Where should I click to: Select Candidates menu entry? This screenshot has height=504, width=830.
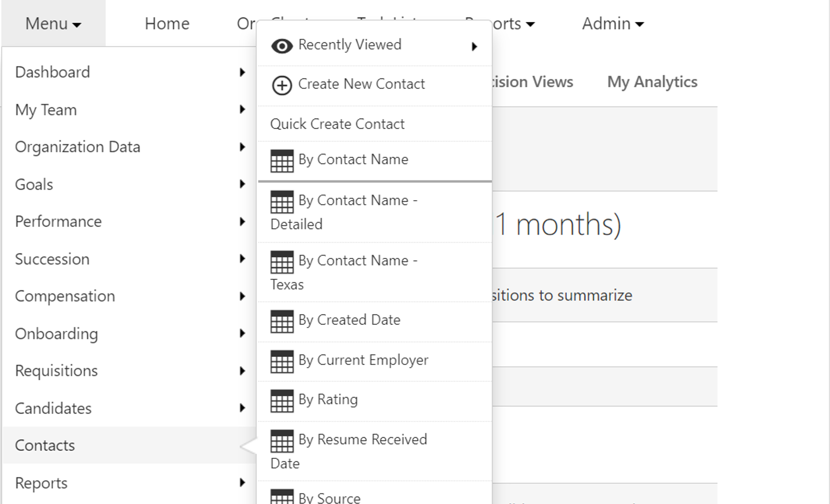tap(130, 408)
